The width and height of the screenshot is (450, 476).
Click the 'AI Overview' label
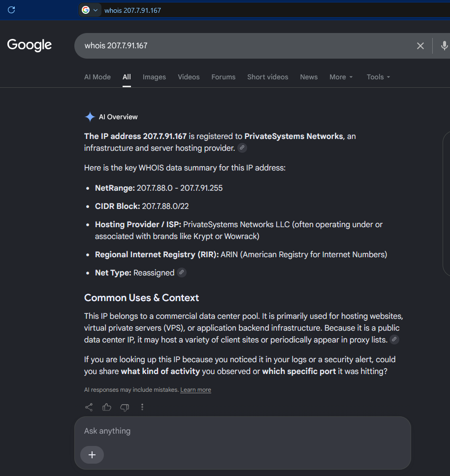pos(118,117)
